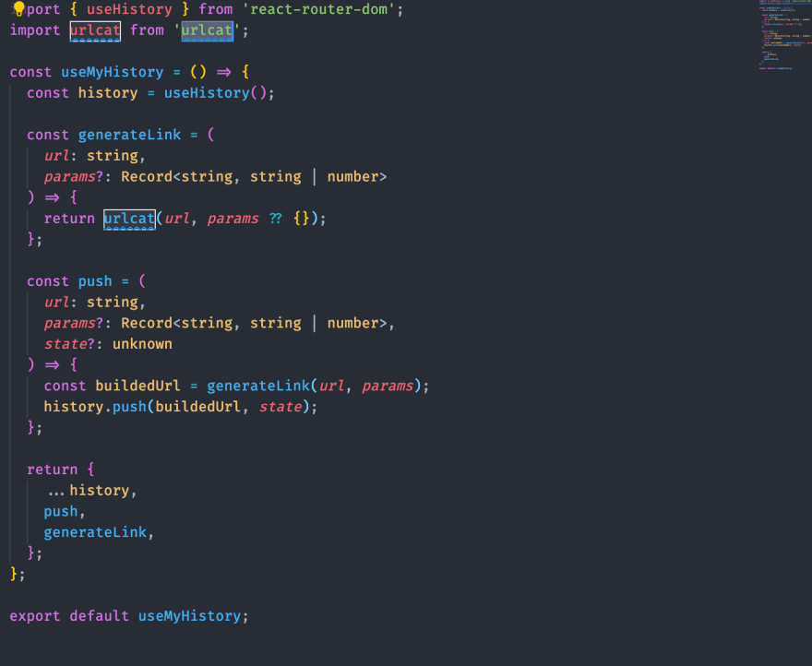Click the useMyHistory constant declaration
Screen dimensions: 812x666
click(x=112, y=72)
